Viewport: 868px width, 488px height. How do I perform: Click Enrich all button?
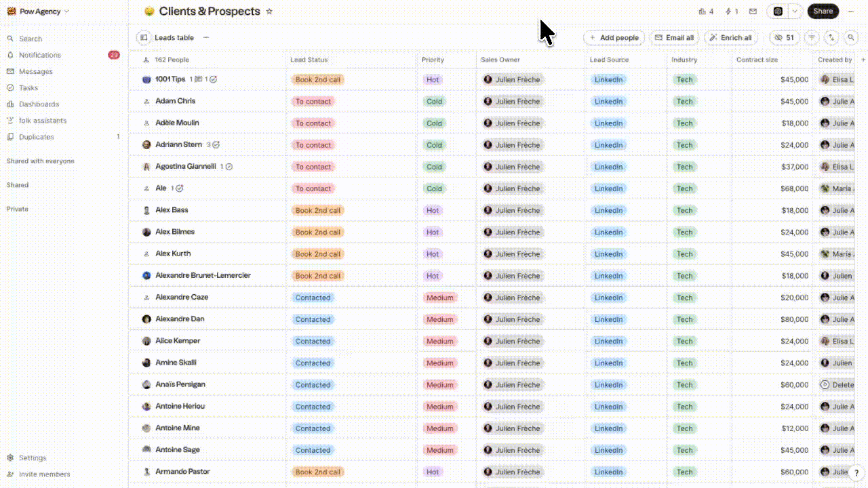(x=730, y=38)
